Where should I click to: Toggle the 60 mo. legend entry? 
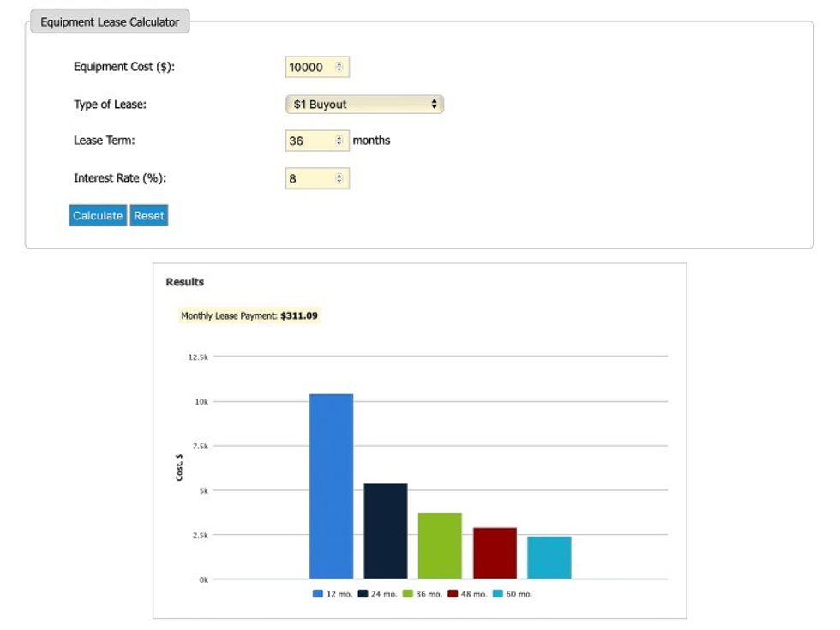pyautogui.click(x=513, y=593)
